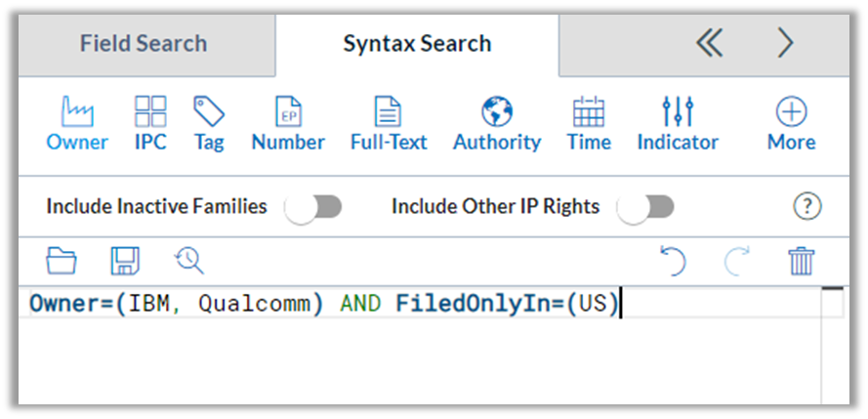
Task: Open saved queries folder icon
Action: click(62, 261)
